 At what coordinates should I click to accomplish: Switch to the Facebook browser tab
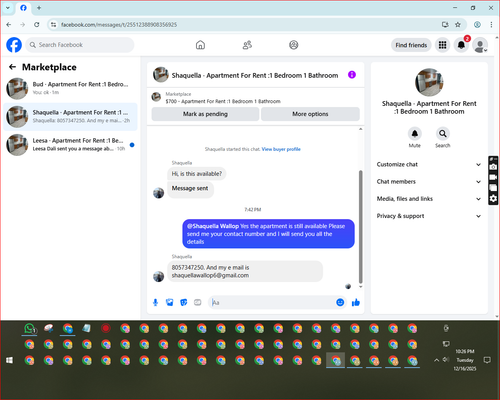point(23,8)
